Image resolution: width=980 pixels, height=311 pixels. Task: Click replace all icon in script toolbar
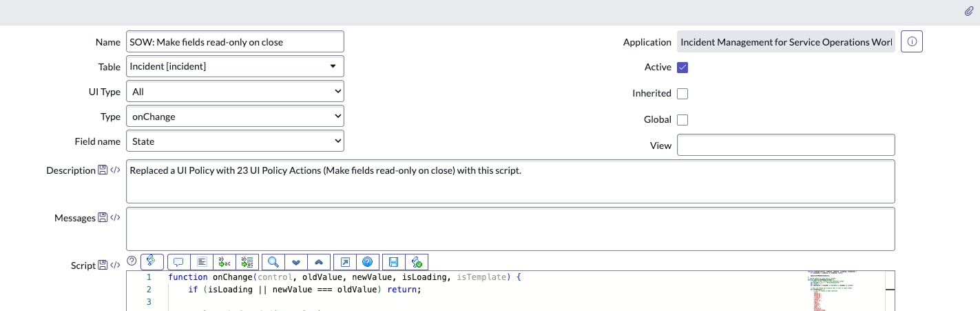coord(248,261)
